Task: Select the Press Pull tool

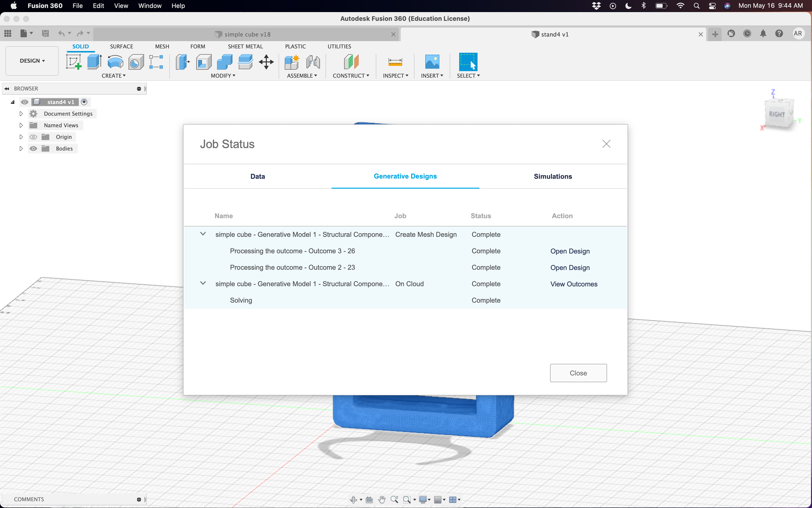Action: pyautogui.click(x=183, y=62)
